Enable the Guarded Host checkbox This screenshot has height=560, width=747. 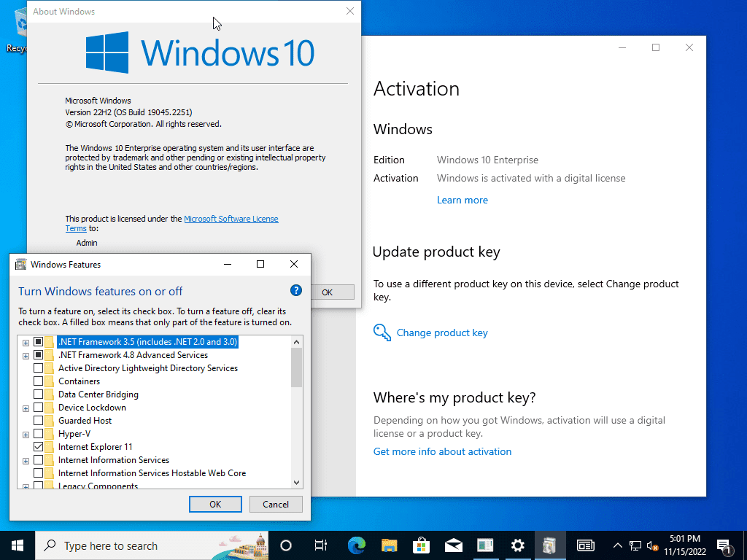coord(38,421)
